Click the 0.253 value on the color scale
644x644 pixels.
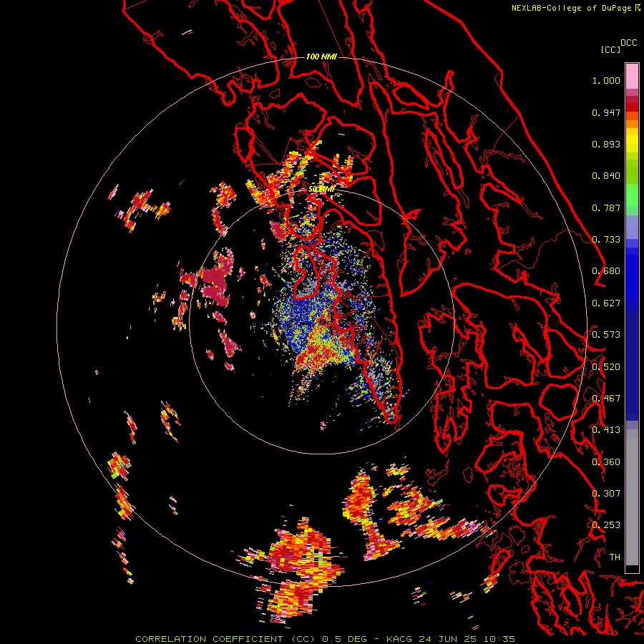pyautogui.click(x=606, y=525)
